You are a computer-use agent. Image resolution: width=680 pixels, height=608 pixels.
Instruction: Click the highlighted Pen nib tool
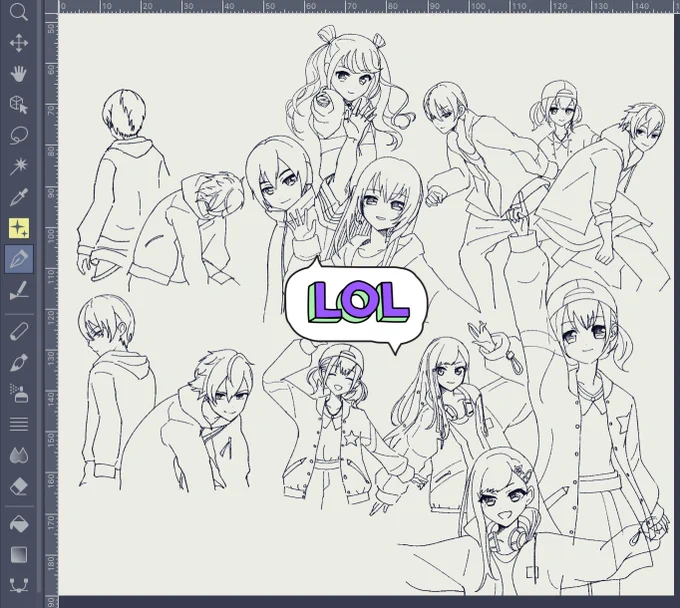19,259
